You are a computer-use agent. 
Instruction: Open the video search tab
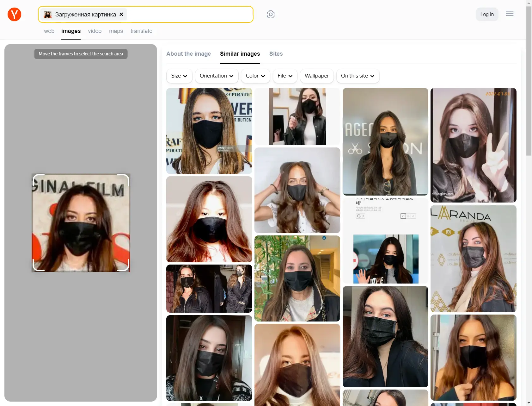point(95,31)
